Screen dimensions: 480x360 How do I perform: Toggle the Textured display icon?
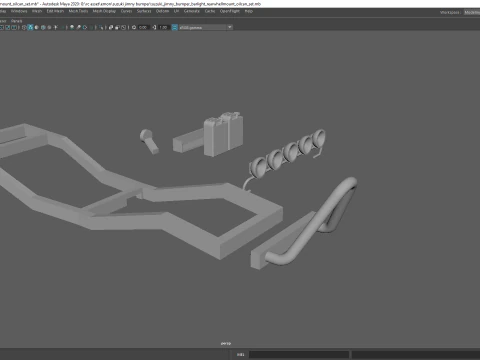49,27
